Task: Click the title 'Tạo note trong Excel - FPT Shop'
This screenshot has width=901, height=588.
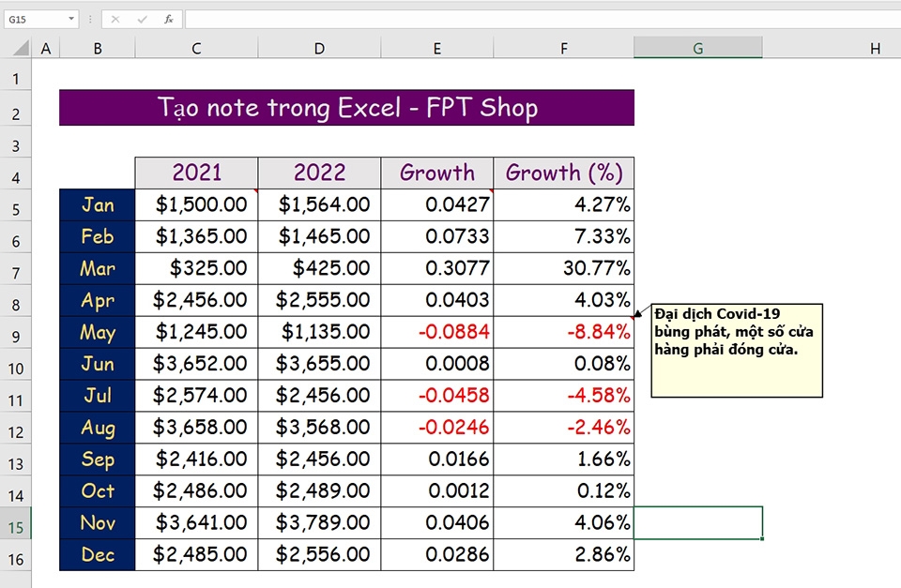Action: point(347,108)
